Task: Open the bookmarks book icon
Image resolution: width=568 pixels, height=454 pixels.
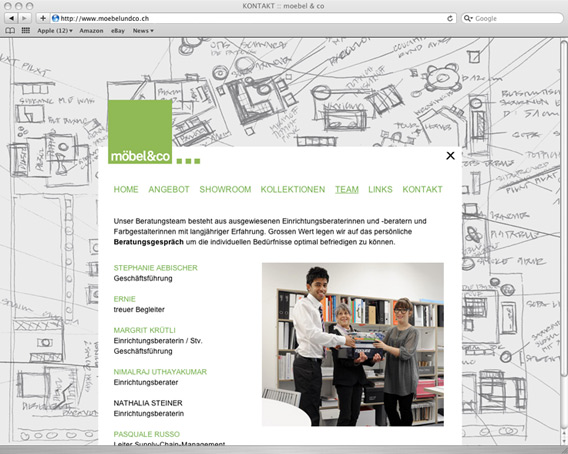Action: pyautogui.click(x=10, y=31)
